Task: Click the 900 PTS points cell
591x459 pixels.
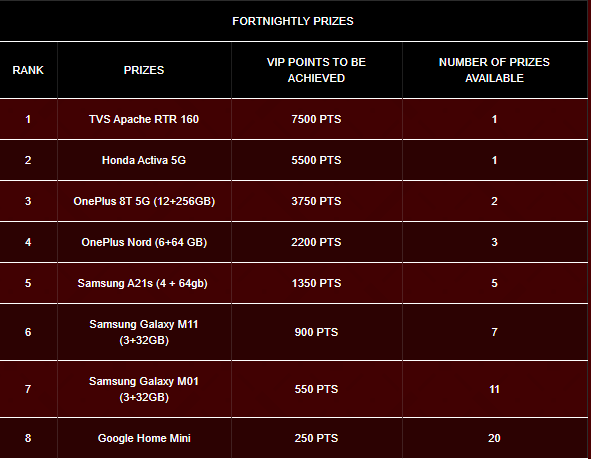Action: pos(316,332)
